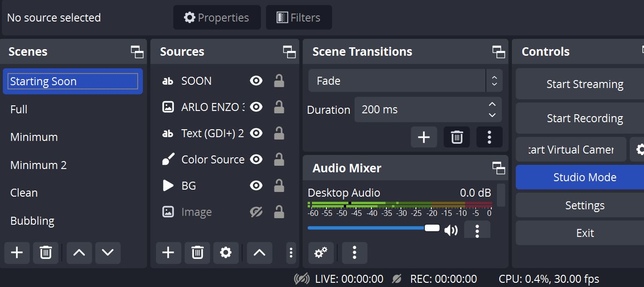This screenshot has width=644, height=287.
Task: Hide the SOON source
Action: coord(256,81)
